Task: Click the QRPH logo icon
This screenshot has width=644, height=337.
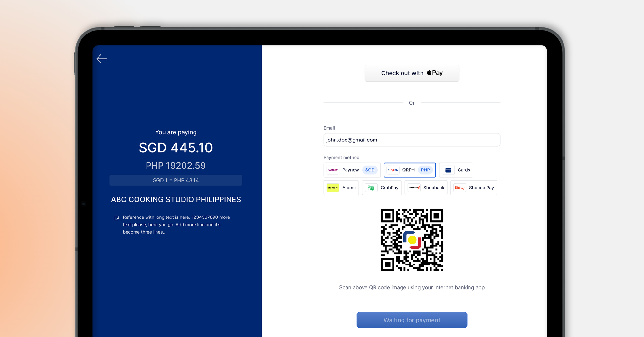Action: pos(393,170)
